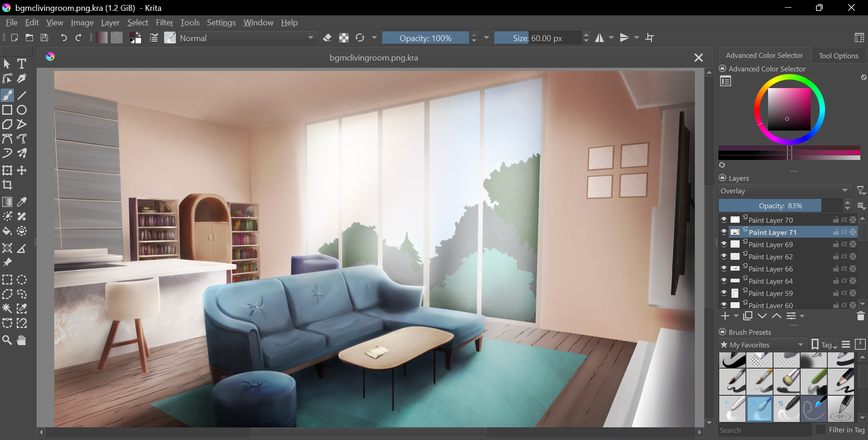Move the layer up
Image resolution: width=868 pixels, height=440 pixels.
pos(777,316)
